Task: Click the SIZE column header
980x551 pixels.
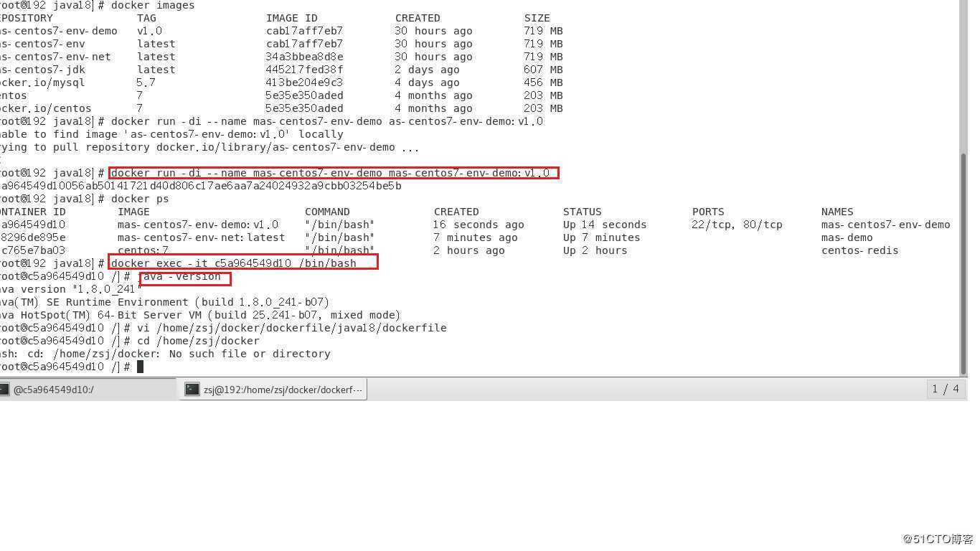Action: [537, 18]
